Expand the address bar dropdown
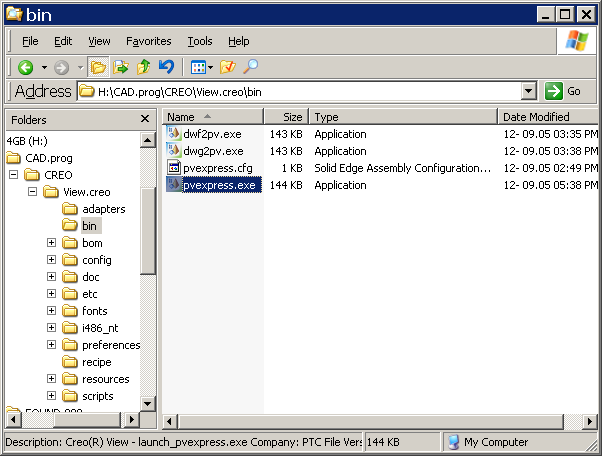 (x=529, y=91)
